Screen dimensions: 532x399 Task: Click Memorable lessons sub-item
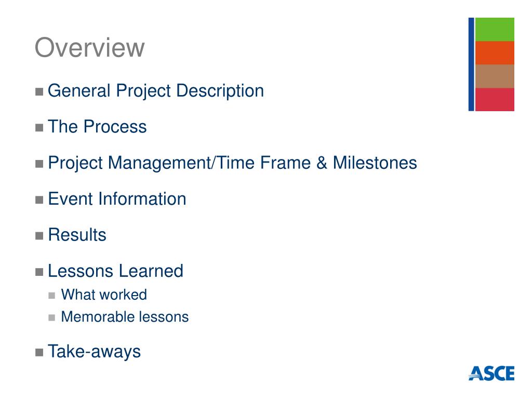point(125,317)
